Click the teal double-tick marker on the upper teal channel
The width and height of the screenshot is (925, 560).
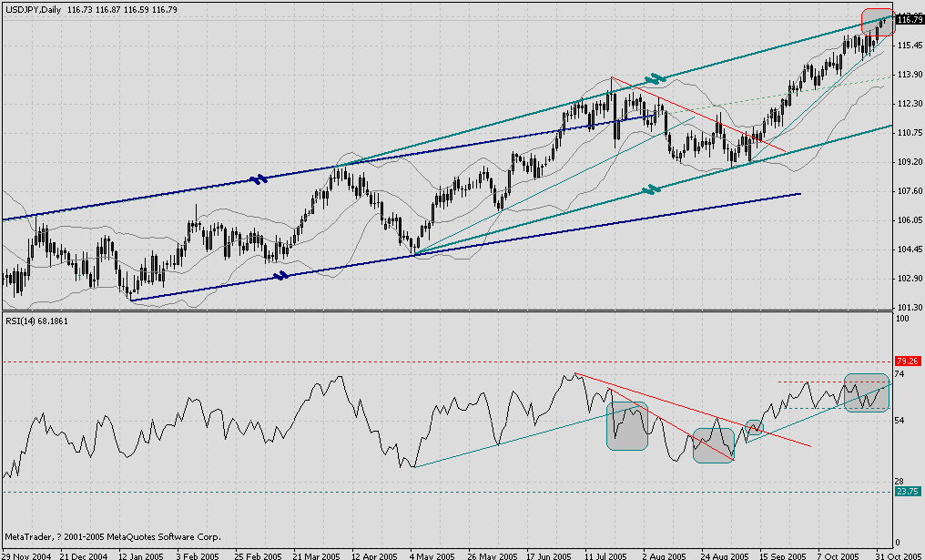tap(656, 79)
